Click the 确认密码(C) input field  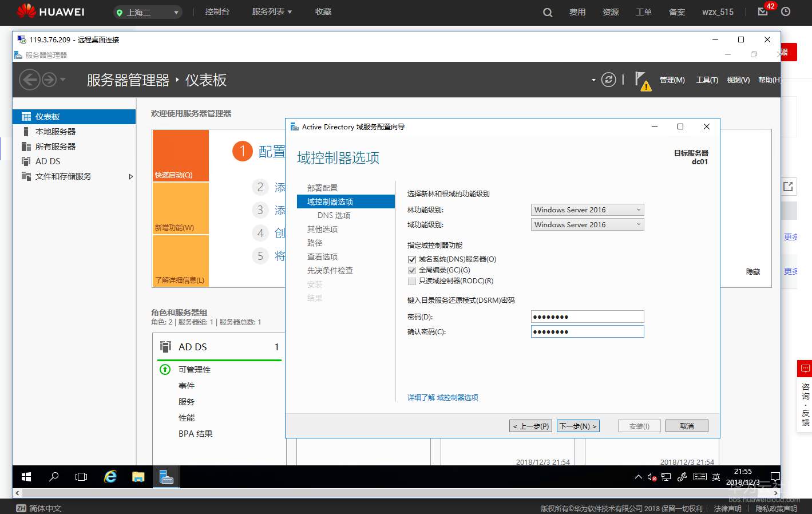coord(587,331)
